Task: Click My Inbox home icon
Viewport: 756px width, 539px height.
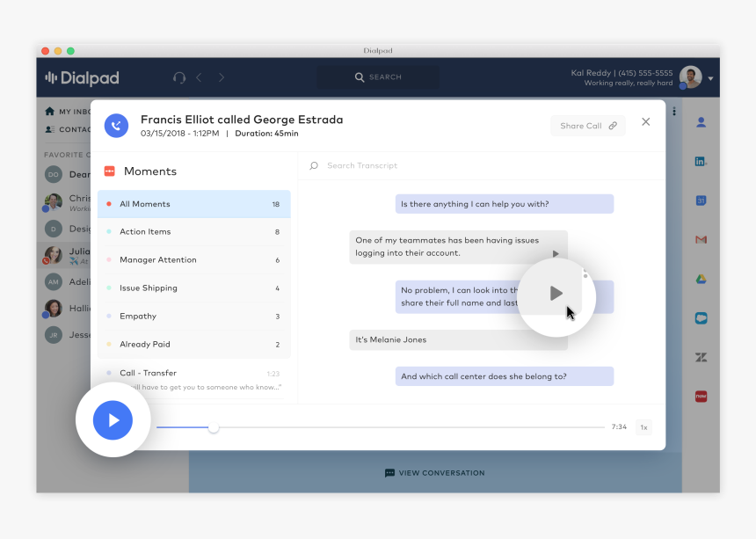Action: (49, 112)
